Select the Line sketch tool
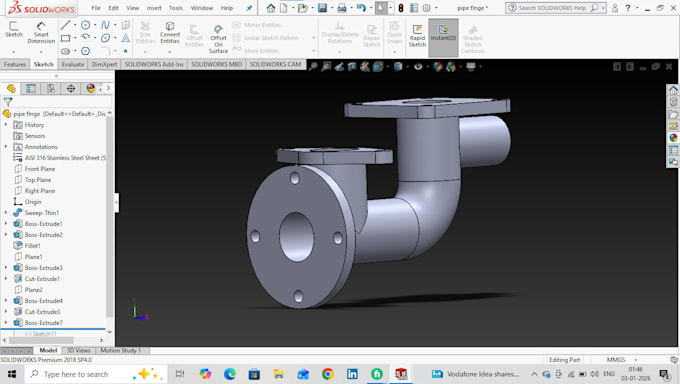The image size is (680, 384). [x=65, y=25]
